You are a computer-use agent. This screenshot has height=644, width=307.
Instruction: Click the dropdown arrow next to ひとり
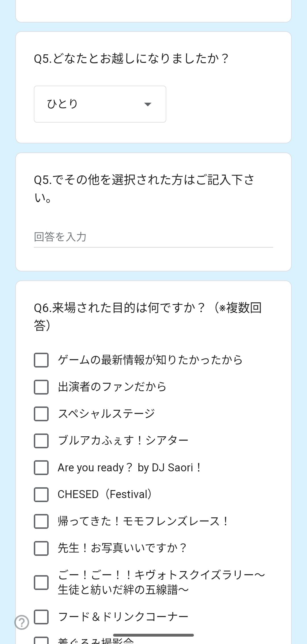pos(148,104)
